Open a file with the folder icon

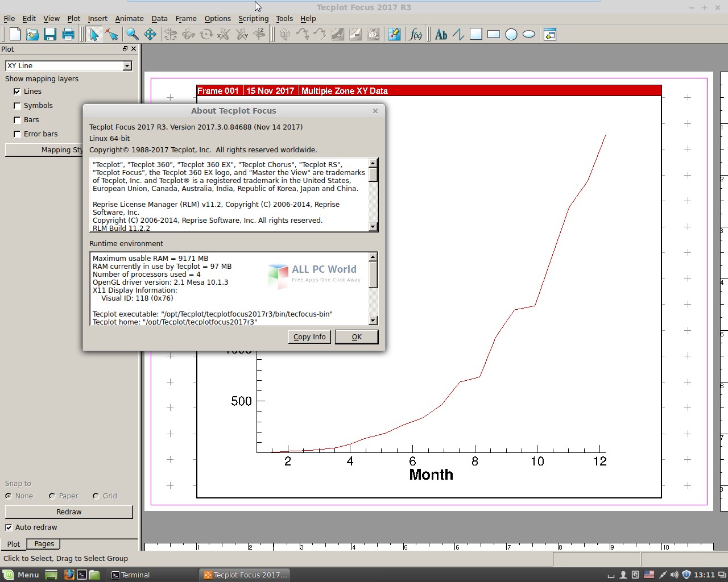[32, 34]
